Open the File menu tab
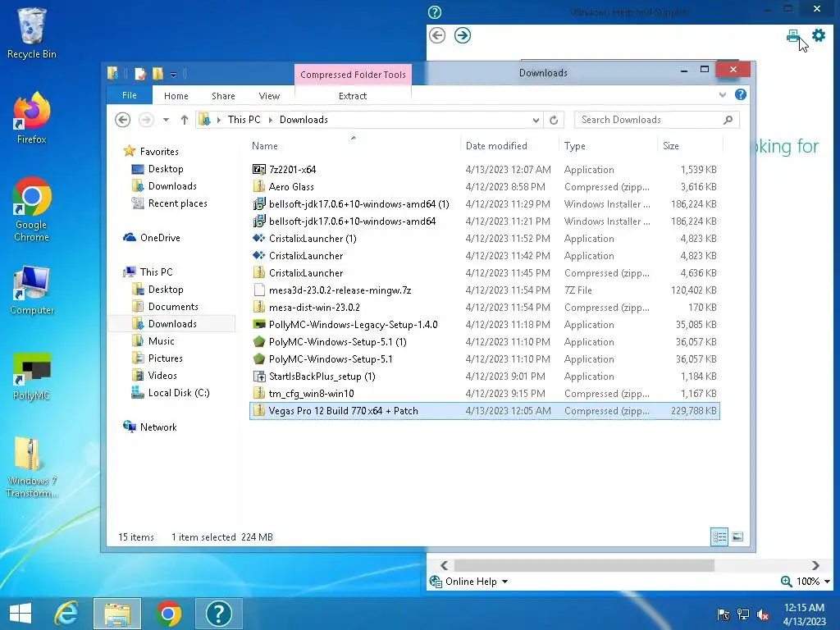Viewport: 840px width, 630px height. click(x=129, y=95)
